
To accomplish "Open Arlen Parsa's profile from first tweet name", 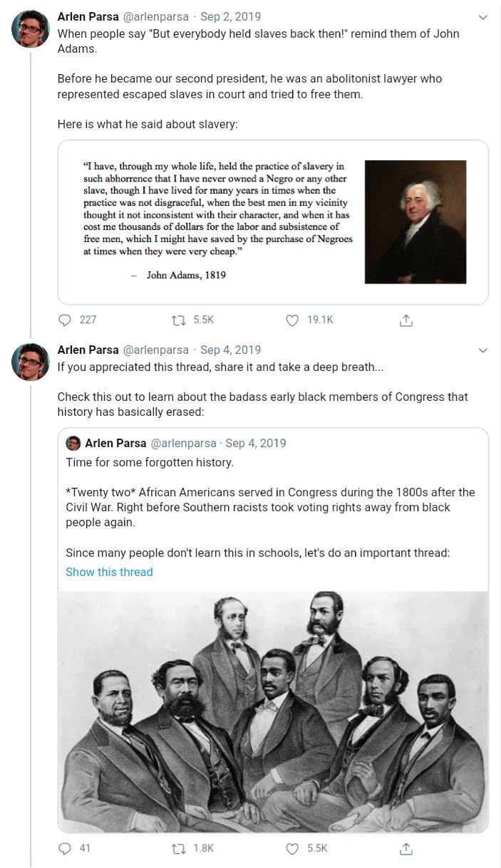I will [x=88, y=16].
